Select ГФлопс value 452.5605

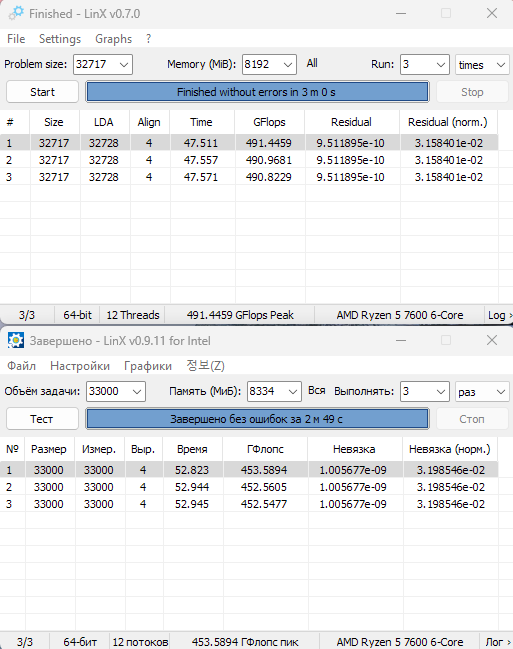(264, 487)
